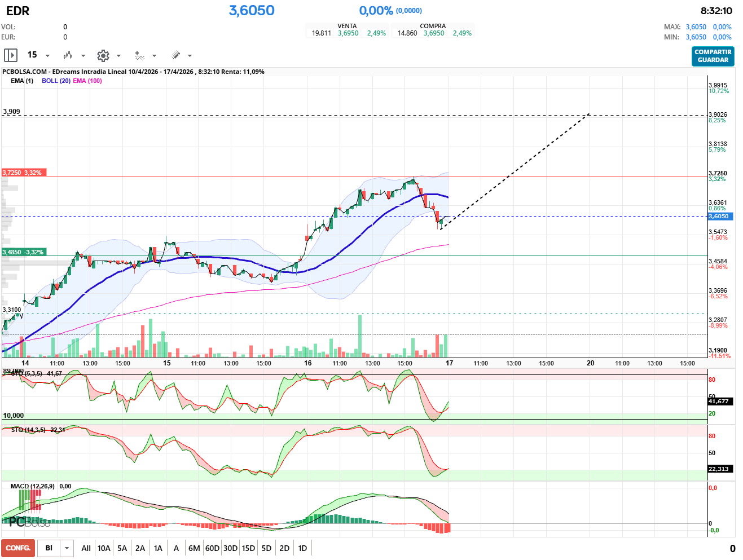Switch to the 5D time range
This screenshot has width=743, height=560.
(266, 548)
